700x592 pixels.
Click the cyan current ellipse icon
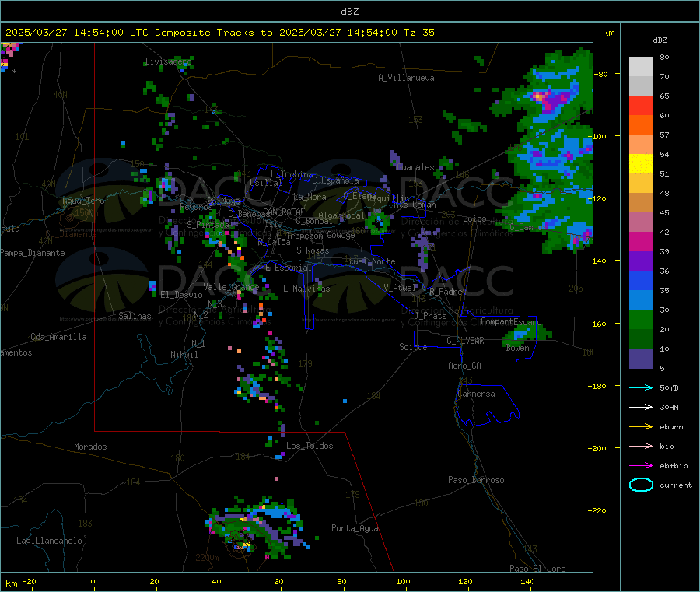click(x=641, y=485)
